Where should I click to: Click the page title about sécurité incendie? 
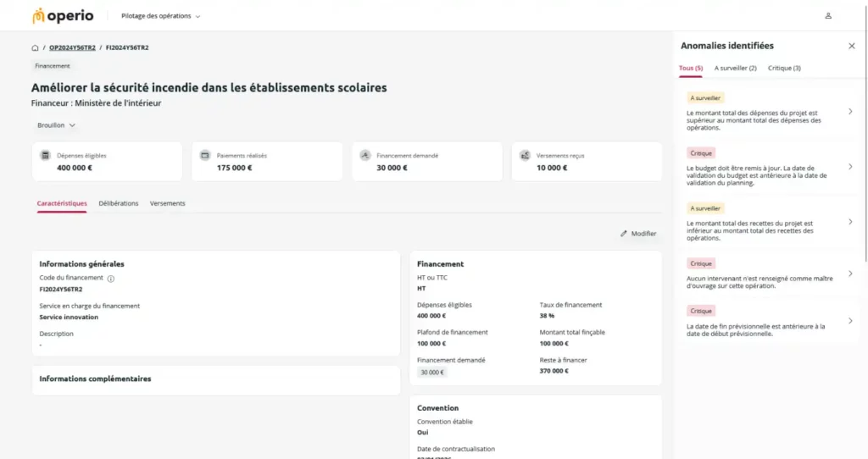pos(209,87)
